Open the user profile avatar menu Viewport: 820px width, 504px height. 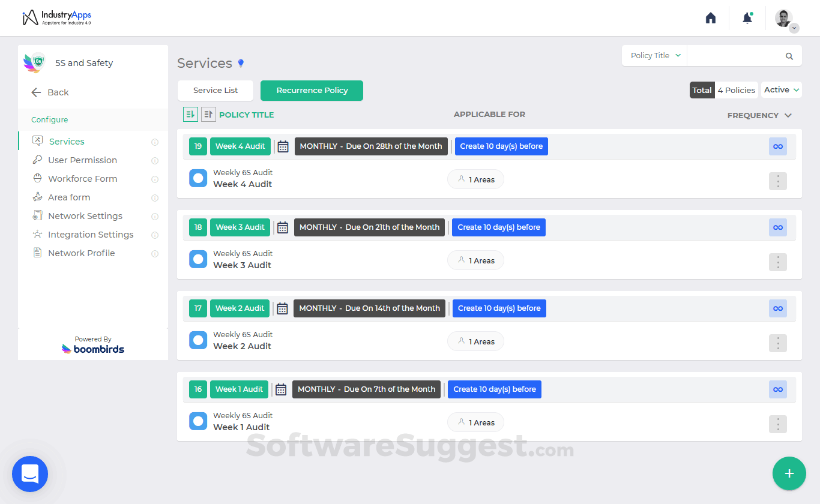point(784,19)
